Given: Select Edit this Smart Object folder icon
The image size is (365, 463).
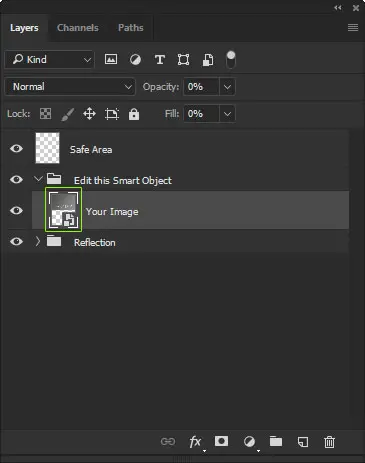Looking at the screenshot, I should coord(54,179).
